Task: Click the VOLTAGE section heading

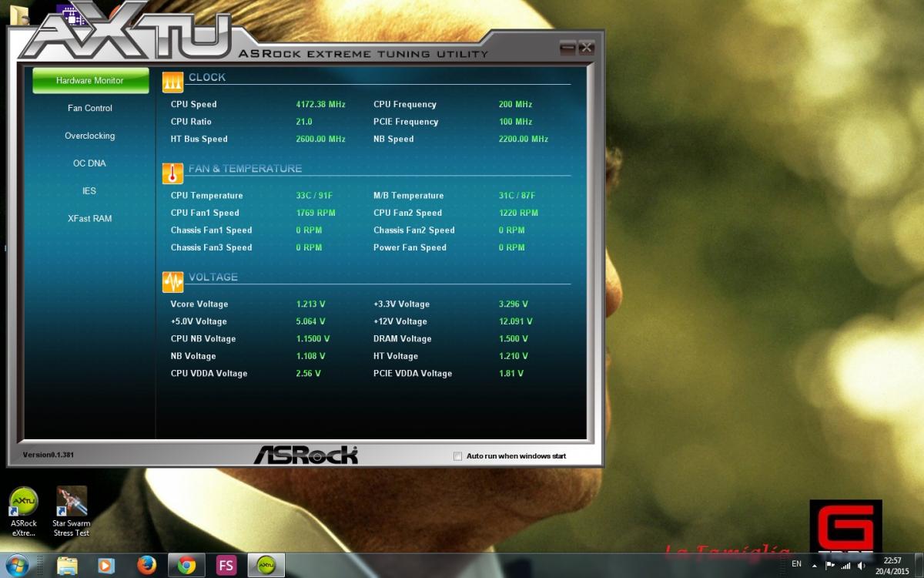Action: [213, 277]
